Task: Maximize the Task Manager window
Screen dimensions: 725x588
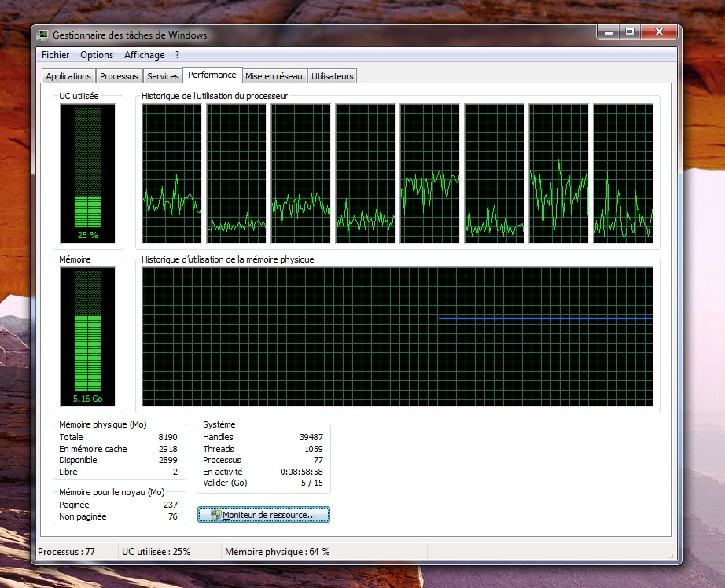Action: pyautogui.click(x=630, y=32)
